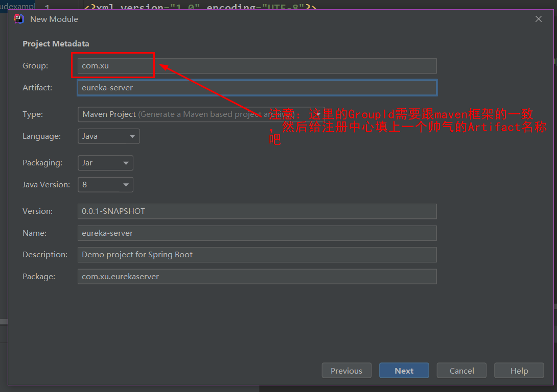Edit the Artifact field eureka-server

[257, 88]
